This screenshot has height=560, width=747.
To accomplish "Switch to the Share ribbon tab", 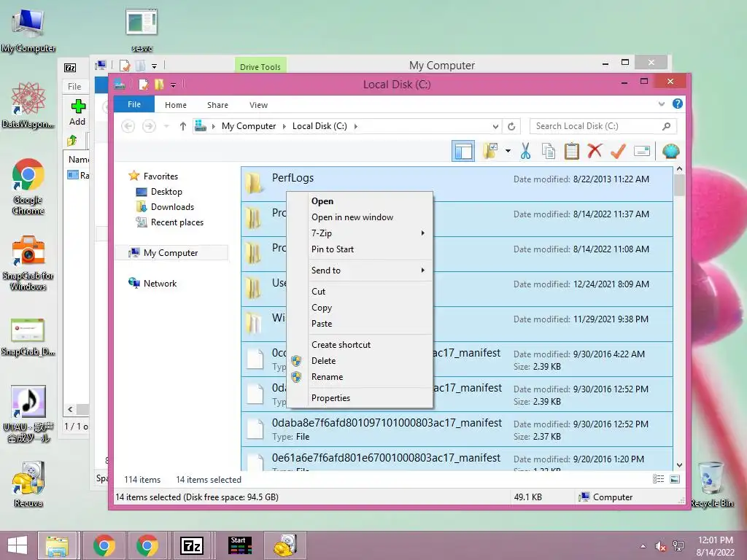I will 217,105.
